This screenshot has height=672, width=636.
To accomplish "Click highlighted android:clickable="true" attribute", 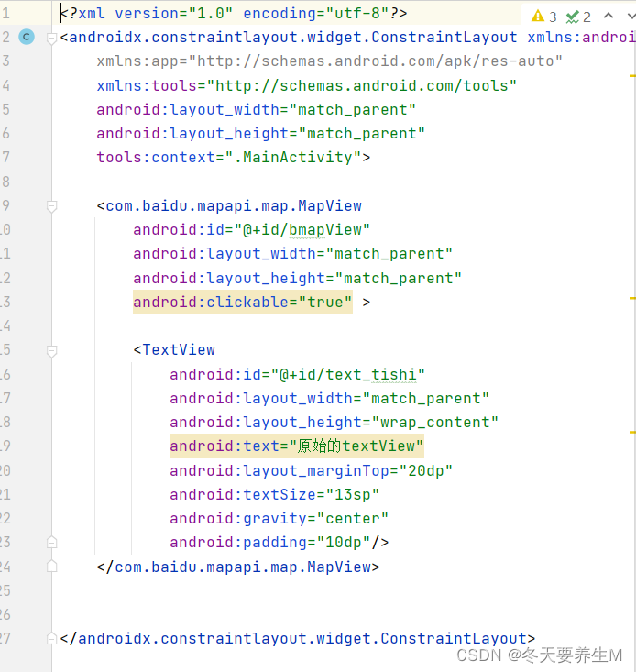I will pos(243,303).
